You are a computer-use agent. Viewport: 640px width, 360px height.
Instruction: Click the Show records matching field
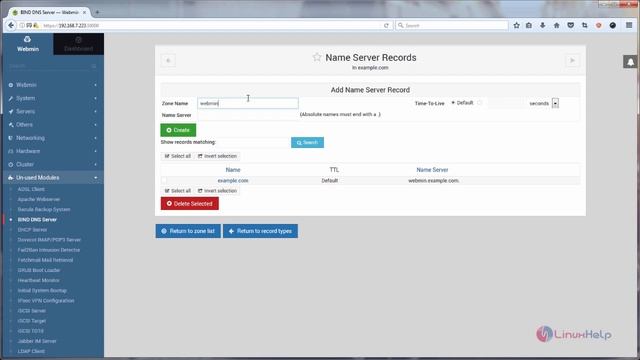pyautogui.click(x=253, y=142)
